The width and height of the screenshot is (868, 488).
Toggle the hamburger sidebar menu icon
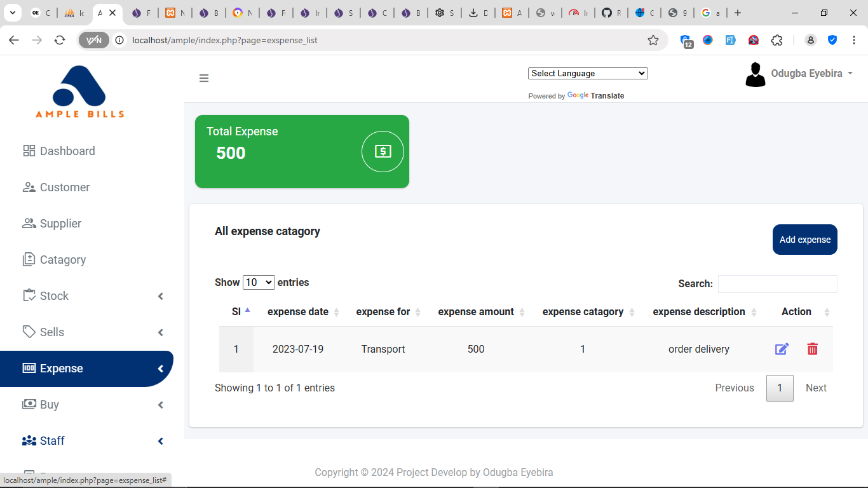(x=204, y=78)
